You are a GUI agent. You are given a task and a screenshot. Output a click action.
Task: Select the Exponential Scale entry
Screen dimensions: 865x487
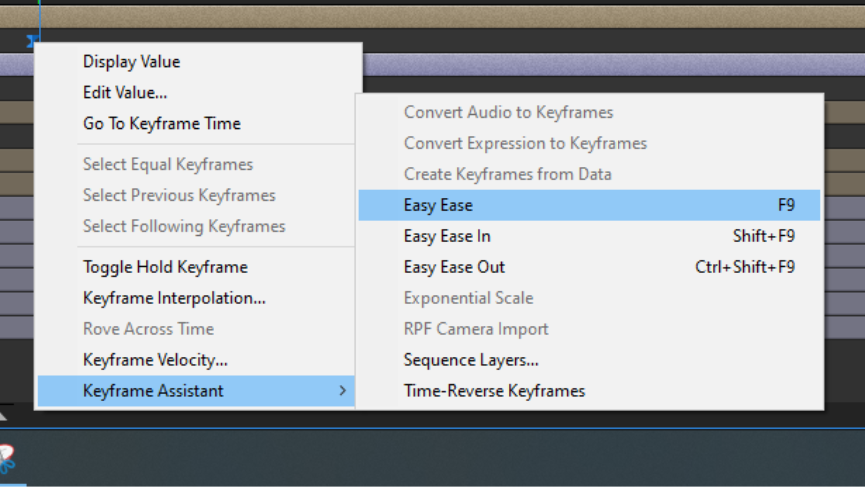point(468,298)
